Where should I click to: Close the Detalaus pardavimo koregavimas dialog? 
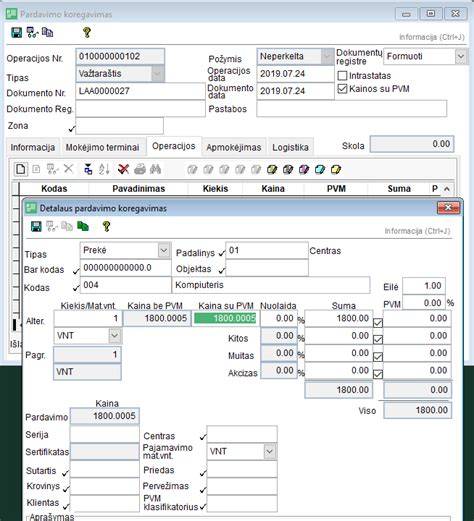click(x=448, y=208)
